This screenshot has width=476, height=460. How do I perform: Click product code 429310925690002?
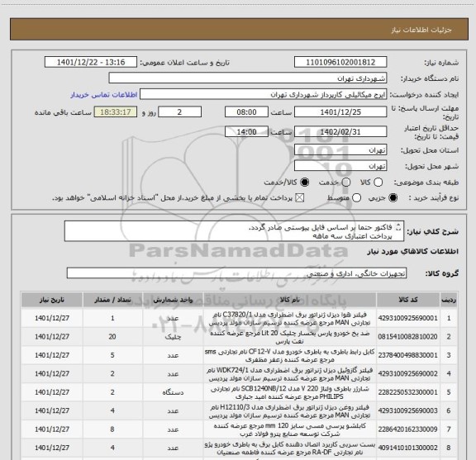coord(407,373)
